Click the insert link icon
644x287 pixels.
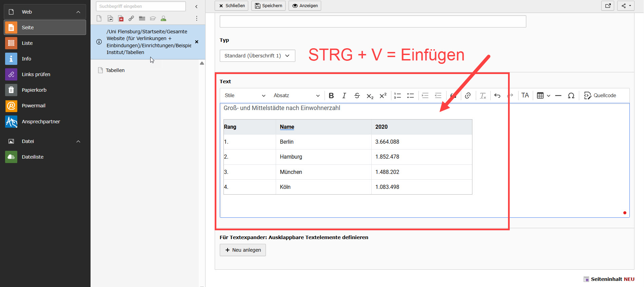pyautogui.click(x=468, y=95)
